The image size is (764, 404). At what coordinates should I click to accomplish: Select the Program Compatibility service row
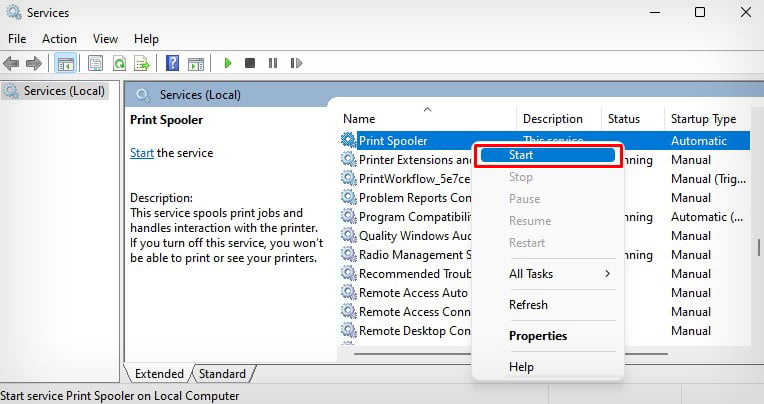414,217
